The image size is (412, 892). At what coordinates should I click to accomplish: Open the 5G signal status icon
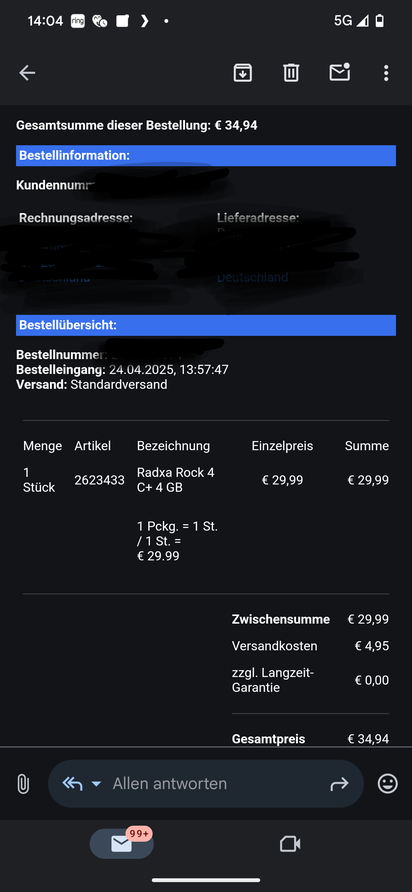tap(351, 21)
